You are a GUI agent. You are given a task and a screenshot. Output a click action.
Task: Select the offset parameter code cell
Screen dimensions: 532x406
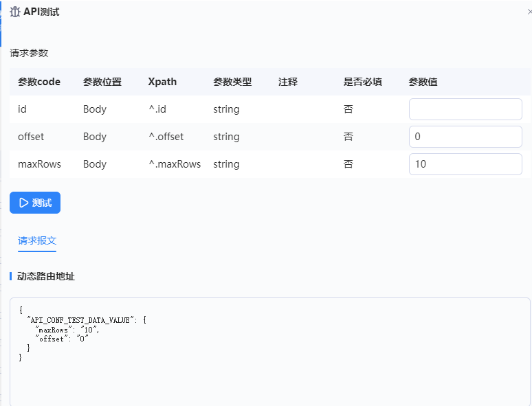[31, 137]
